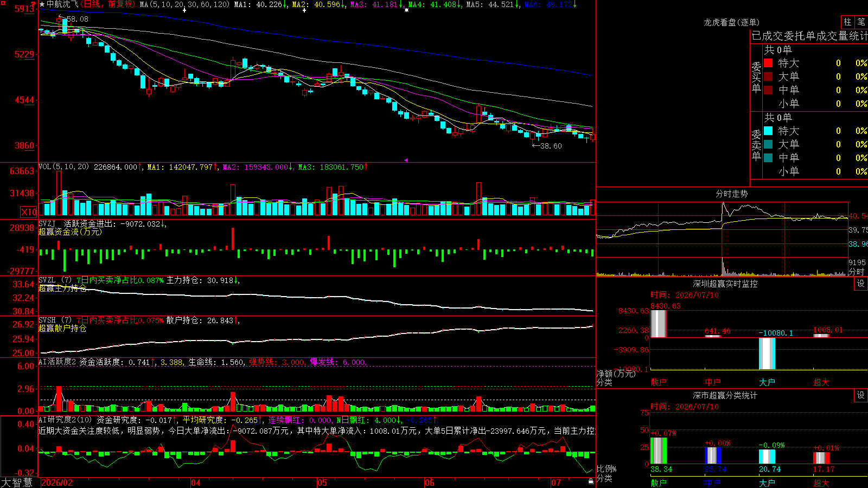Click the red 特大 buy order swatch
This screenshot has width=868, height=488.
tap(768, 63)
